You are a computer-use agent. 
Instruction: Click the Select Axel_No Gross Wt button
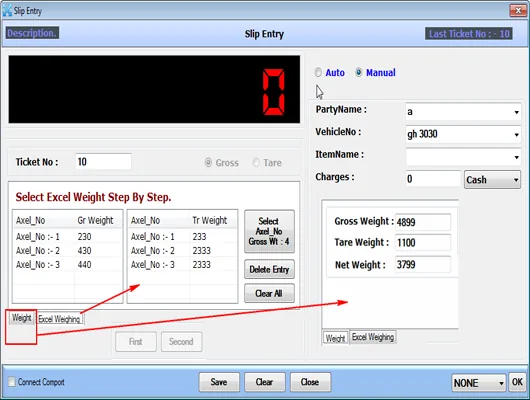[x=269, y=231]
